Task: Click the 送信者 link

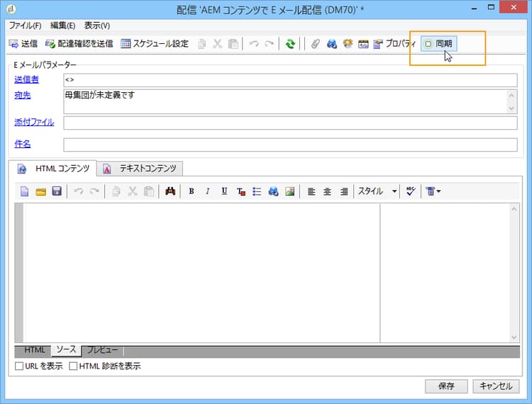Action: click(26, 79)
